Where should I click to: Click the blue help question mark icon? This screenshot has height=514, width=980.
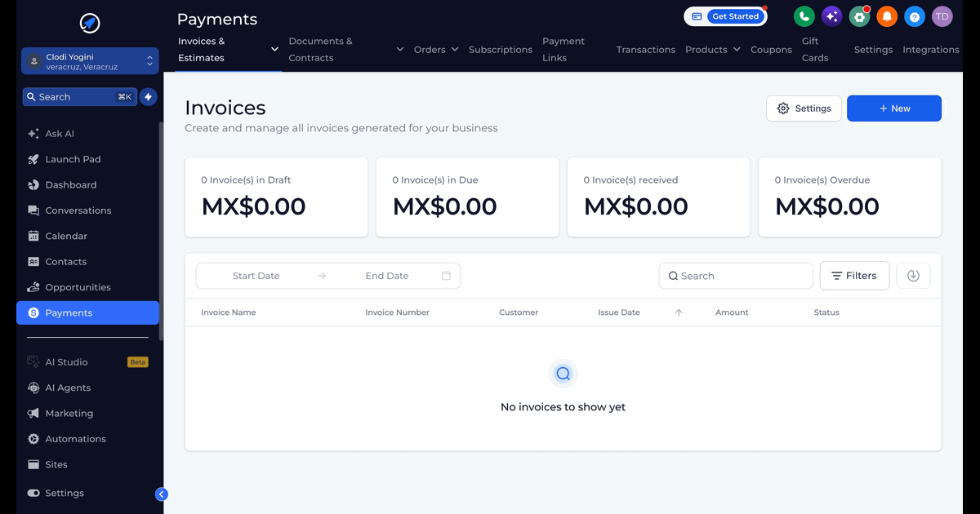[x=915, y=16]
